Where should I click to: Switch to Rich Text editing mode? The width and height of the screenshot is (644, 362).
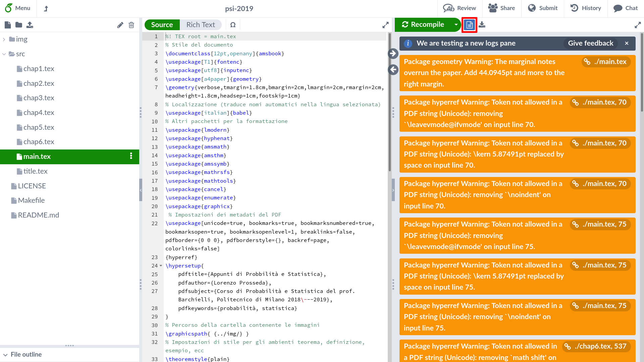click(x=201, y=24)
